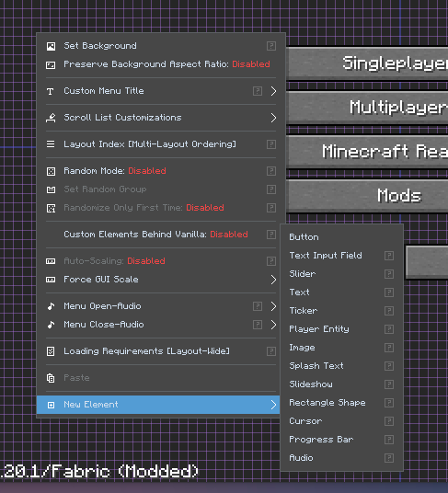The image size is (448, 493).
Task: Click the Custom Menu Title T icon
Action: click(x=51, y=91)
